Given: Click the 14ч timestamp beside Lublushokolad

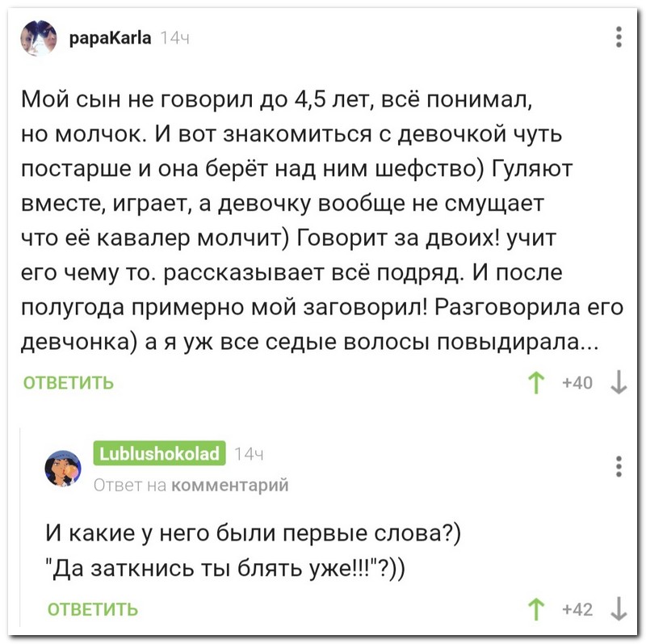Looking at the screenshot, I should [249, 454].
